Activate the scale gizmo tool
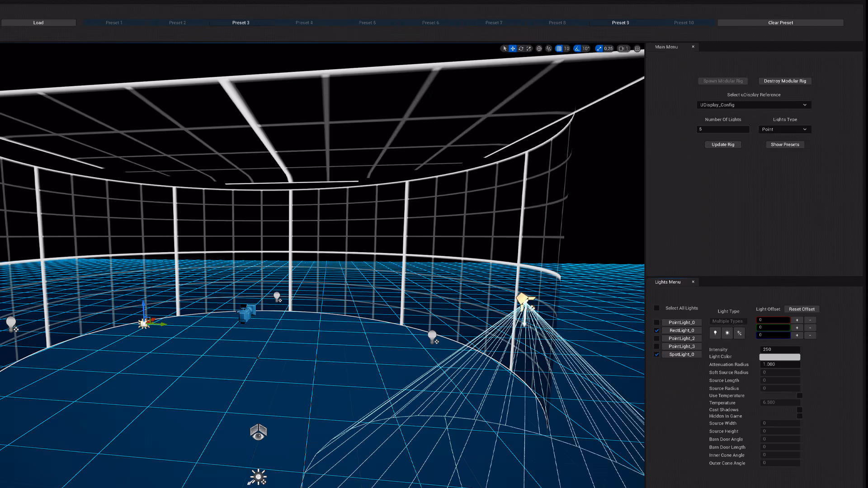 [529, 48]
